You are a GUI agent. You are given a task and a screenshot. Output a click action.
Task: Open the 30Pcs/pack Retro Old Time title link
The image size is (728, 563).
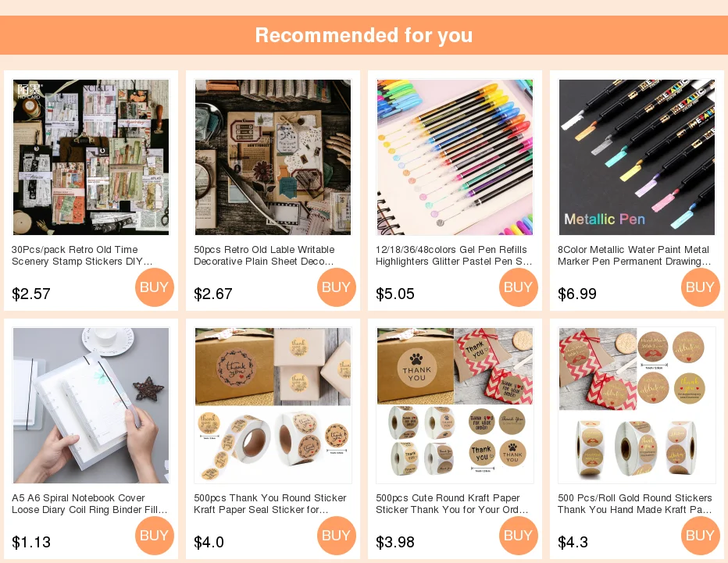pyautogui.click(x=82, y=255)
